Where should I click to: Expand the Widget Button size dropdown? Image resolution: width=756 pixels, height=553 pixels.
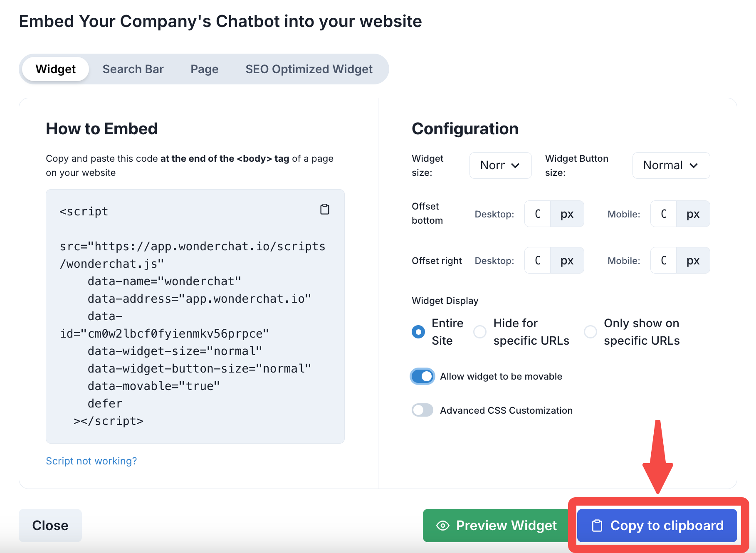(671, 165)
